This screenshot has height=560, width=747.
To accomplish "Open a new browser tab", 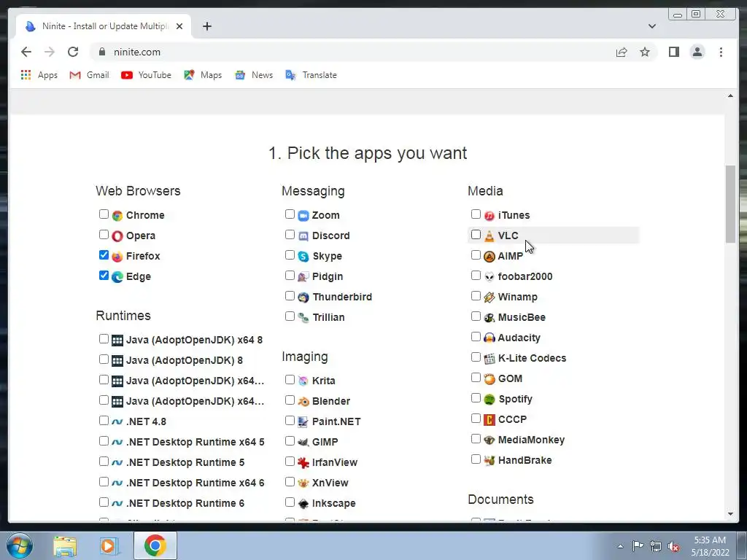I will (x=206, y=26).
